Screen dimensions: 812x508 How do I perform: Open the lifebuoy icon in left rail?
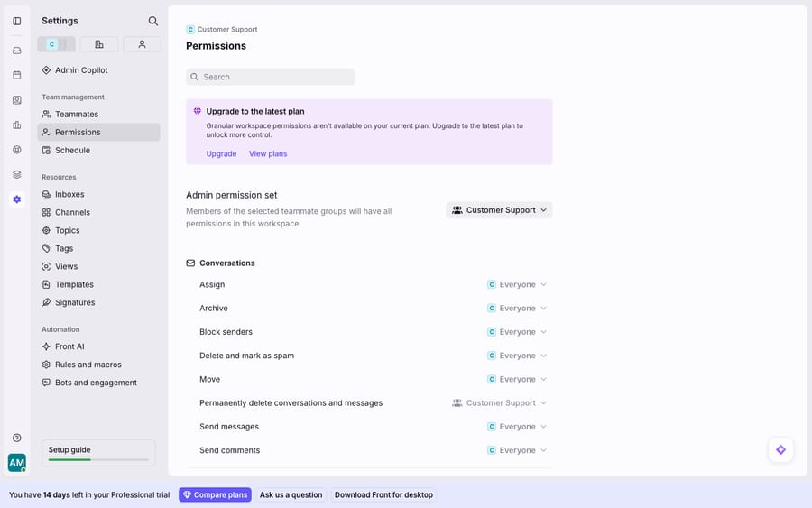[x=16, y=150]
